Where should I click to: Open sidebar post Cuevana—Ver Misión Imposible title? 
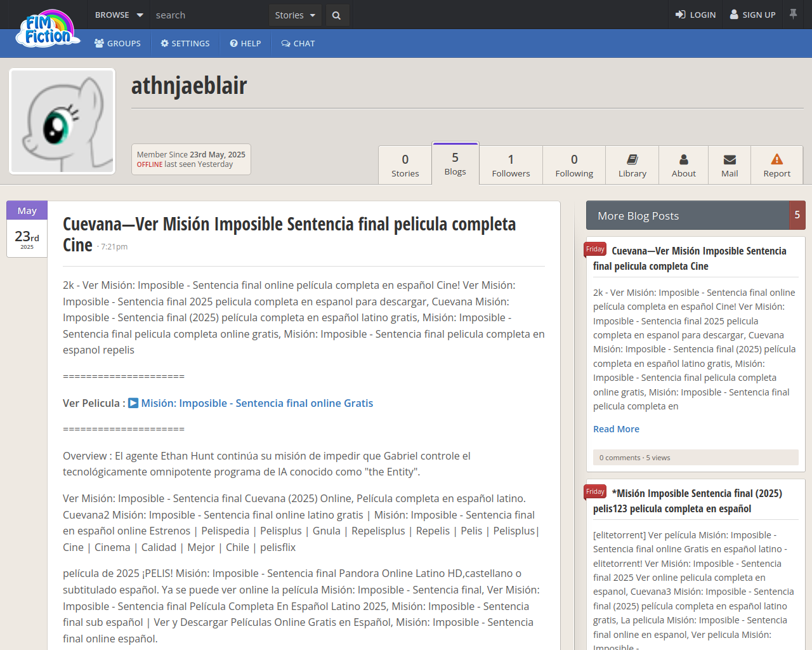pyautogui.click(x=690, y=258)
